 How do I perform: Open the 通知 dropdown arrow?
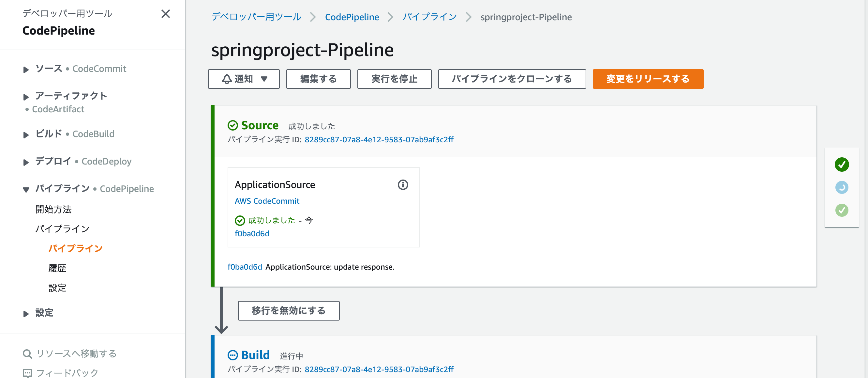pyautogui.click(x=264, y=79)
